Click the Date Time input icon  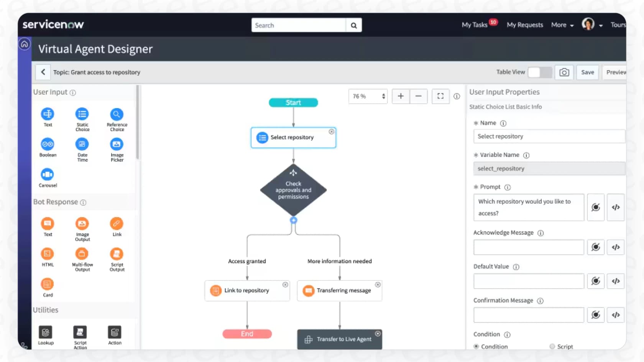pyautogui.click(x=82, y=144)
